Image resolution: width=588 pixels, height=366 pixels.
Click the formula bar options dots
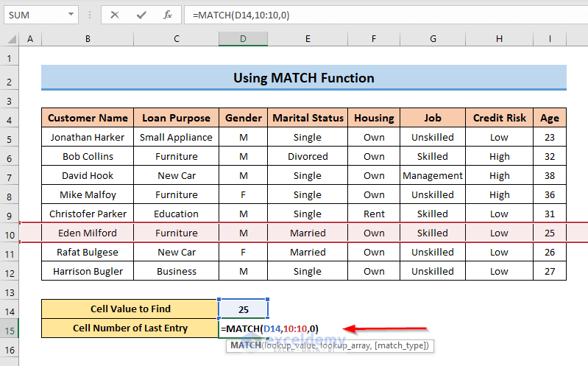click(x=89, y=15)
